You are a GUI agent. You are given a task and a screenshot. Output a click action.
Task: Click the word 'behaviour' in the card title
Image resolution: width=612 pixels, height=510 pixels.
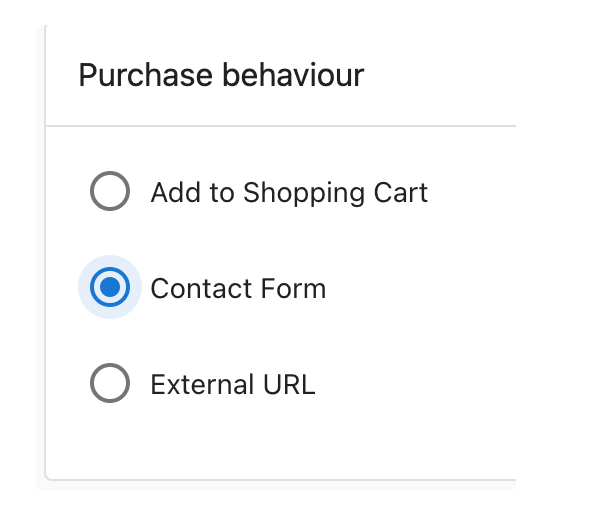point(293,75)
